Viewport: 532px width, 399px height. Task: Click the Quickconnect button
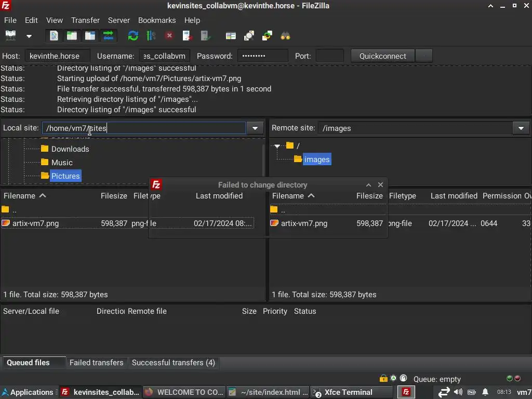[382, 56]
